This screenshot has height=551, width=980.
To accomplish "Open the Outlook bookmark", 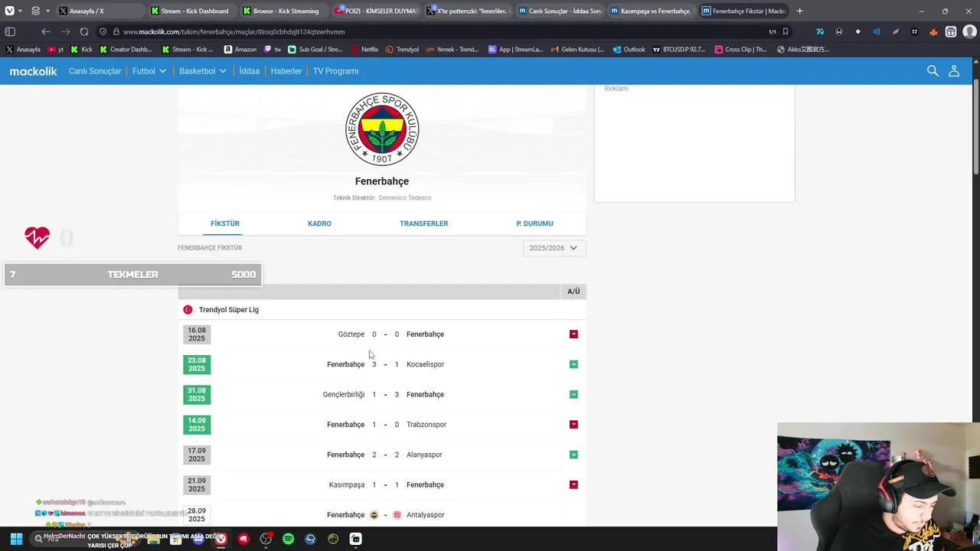I will (x=628, y=49).
